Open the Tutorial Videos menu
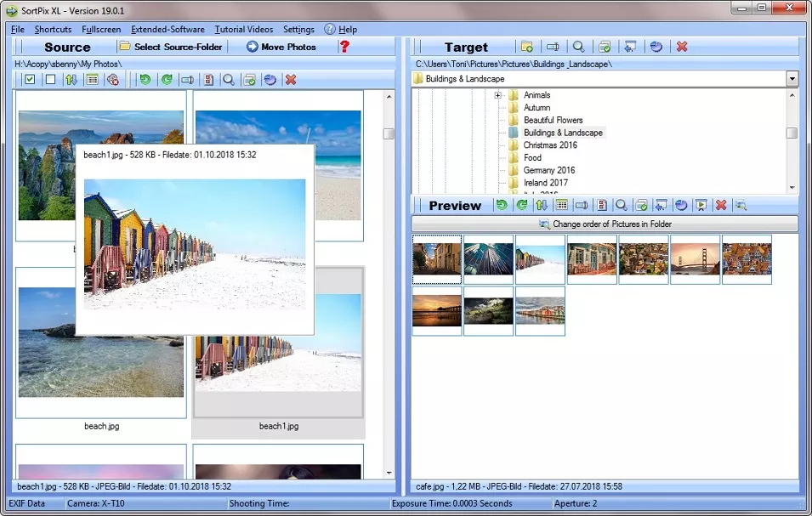Screen dimensions: 812x516 point(243,30)
